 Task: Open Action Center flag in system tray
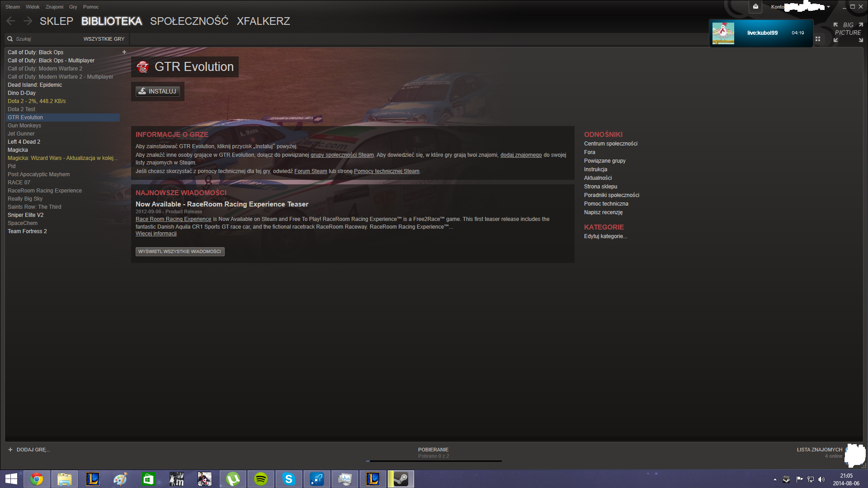pyautogui.click(x=799, y=479)
